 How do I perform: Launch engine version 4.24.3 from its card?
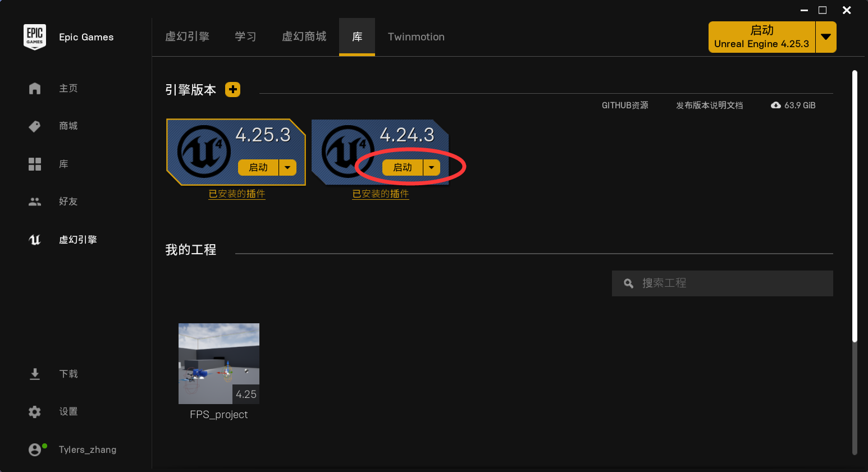pyautogui.click(x=403, y=167)
